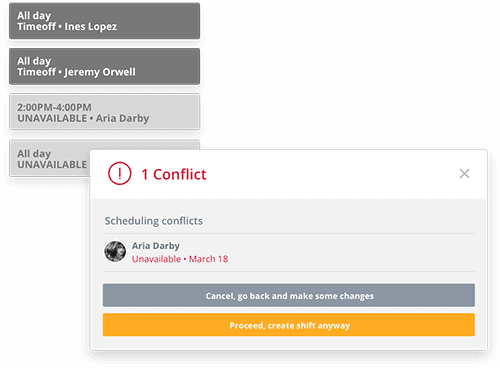Select Aria Darby's 2:00PM-4:00PM unavailable block
The image size is (500, 368).
(104, 112)
